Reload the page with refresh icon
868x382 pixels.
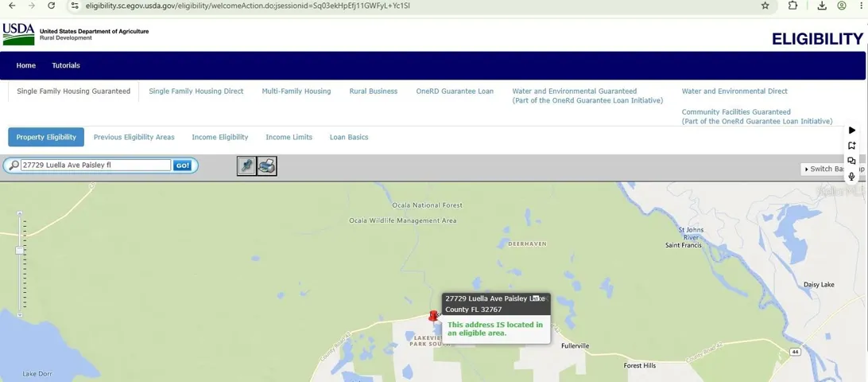tap(52, 6)
